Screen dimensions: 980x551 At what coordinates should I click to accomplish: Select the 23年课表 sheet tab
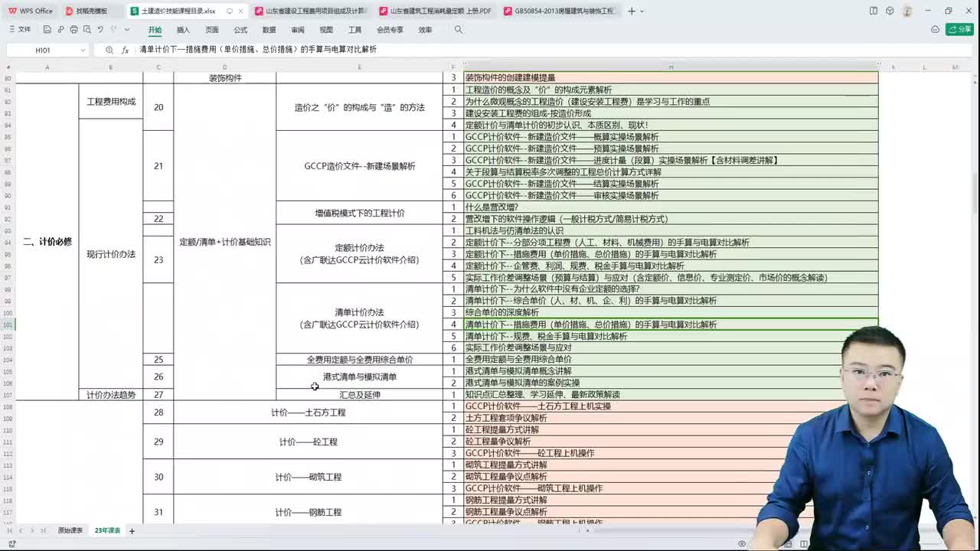pyautogui.click(x=107, y=530)
